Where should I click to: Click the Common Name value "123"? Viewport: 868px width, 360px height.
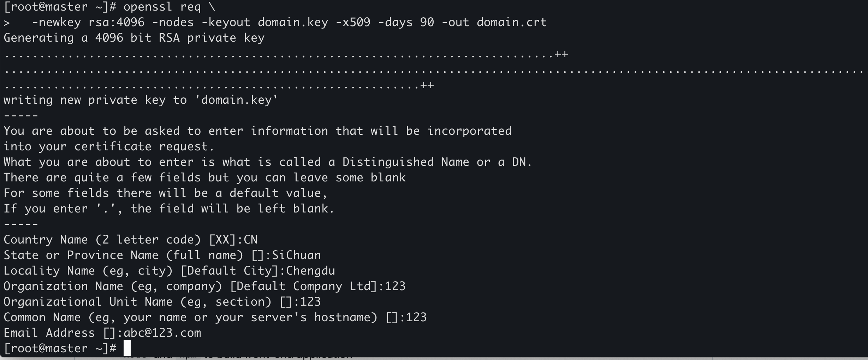(416, 317)
